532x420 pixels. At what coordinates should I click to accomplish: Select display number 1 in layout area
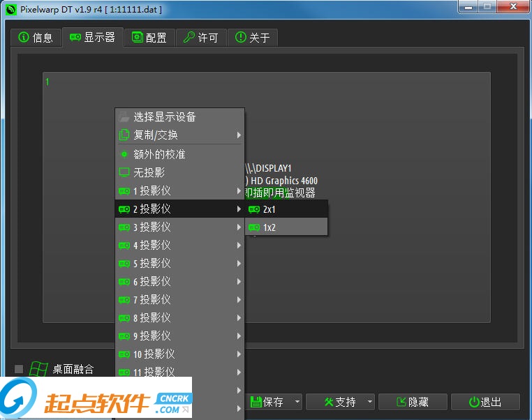[47, 82]
